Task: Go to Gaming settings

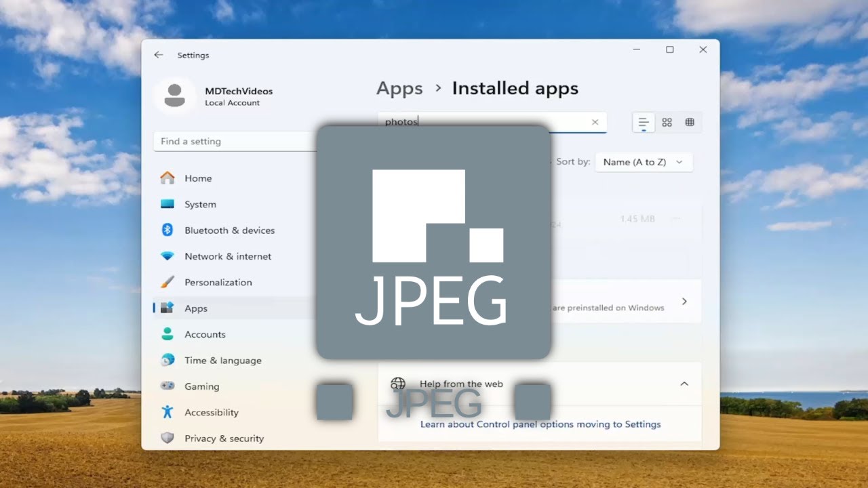Action: [201, 386]
